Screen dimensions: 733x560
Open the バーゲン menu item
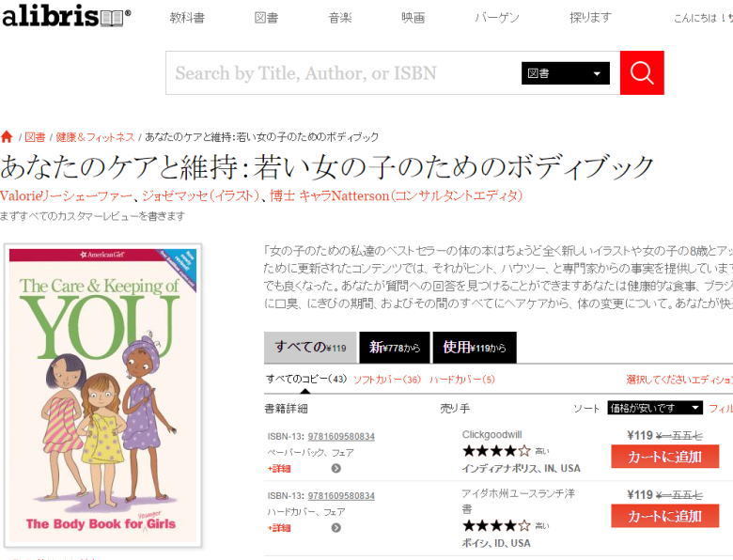coord(497,18)
